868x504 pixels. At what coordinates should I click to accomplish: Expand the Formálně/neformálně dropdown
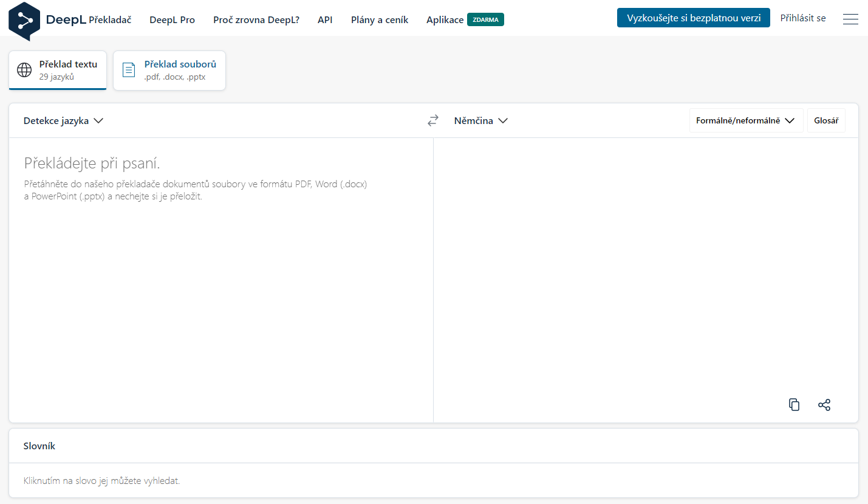tap(746, 120)
